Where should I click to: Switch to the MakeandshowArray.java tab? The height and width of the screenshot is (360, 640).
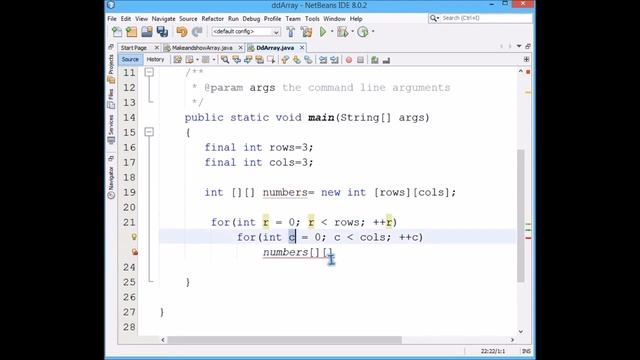202,48
